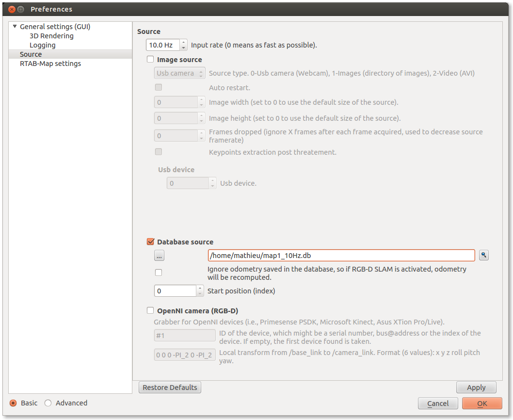Screen dimensions: 513x420
Task: Decrease the Input rate spinner value
Action: point(183,48)
